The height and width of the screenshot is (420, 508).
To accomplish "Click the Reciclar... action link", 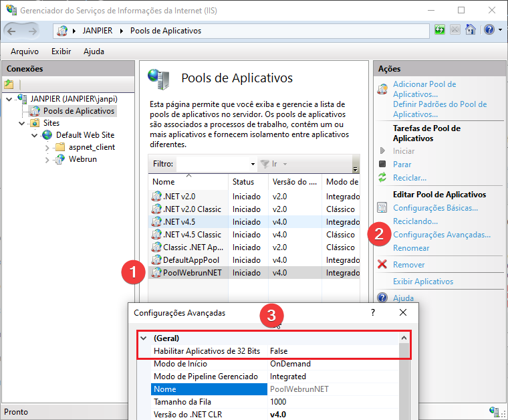I will pos(410,178).
